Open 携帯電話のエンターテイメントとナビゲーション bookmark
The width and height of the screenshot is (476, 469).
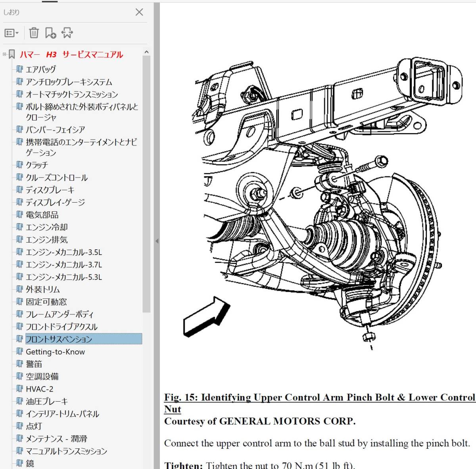click(82, 147)
